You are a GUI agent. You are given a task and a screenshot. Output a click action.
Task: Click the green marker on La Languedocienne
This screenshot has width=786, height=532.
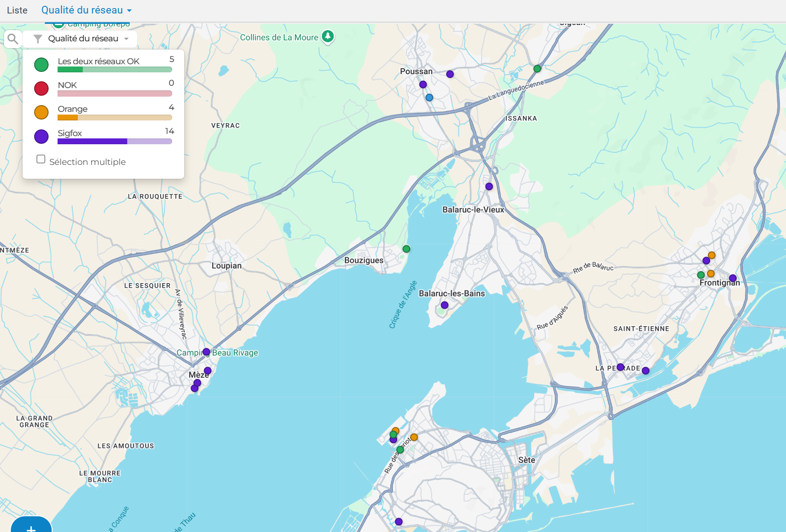coord(537,69)
